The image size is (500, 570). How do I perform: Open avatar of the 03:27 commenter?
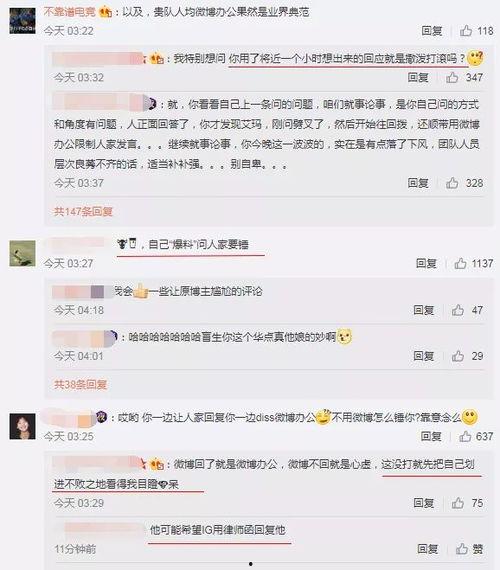click(x=23, y=253)
